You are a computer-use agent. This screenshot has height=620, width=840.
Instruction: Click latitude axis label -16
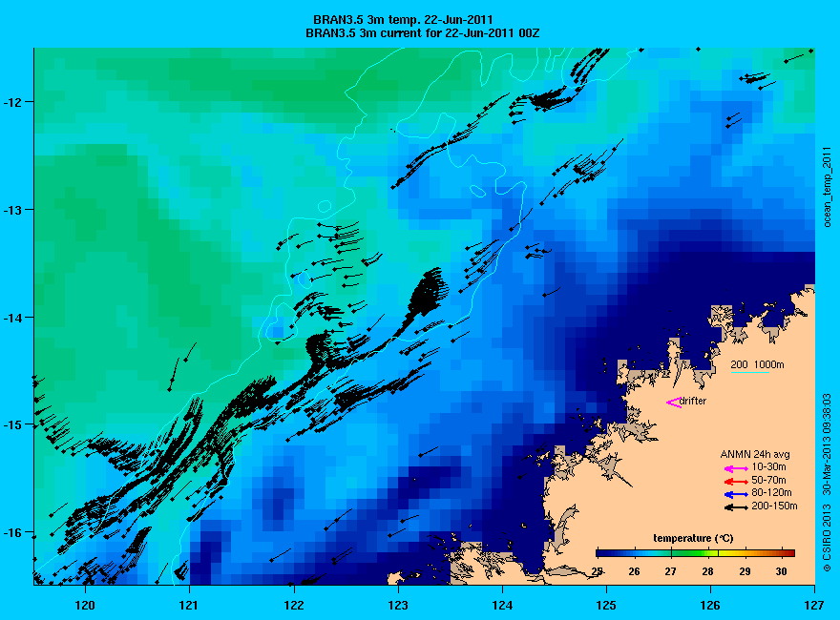click(10, 533)
